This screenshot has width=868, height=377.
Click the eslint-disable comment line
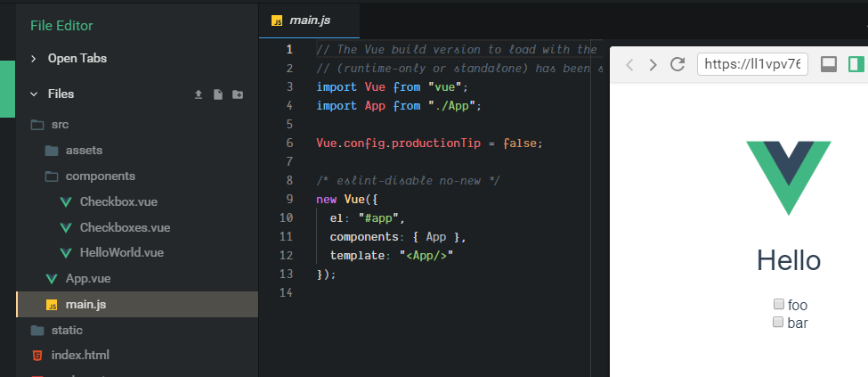pos(409,180)
